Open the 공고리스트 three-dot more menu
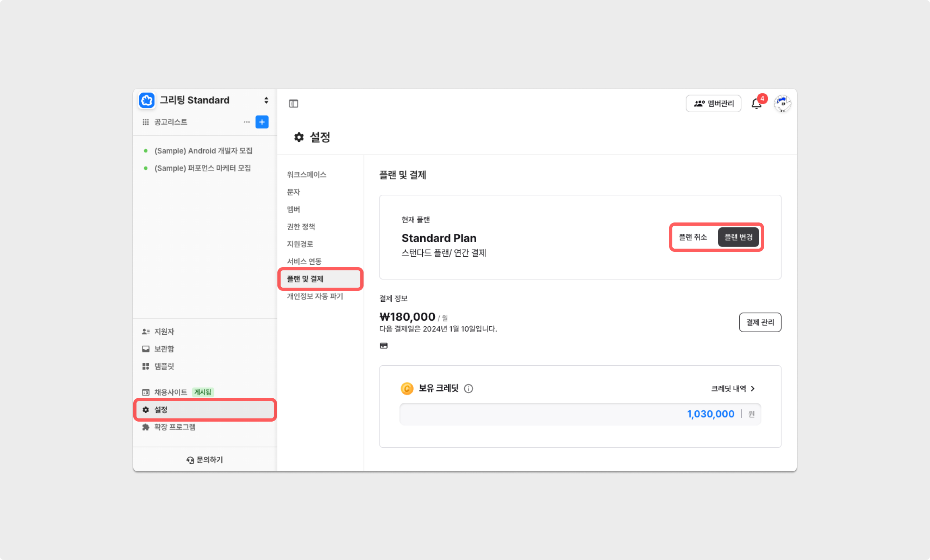Image resolution: width=930 pixels, height=560 pixels. pos(246,122)
